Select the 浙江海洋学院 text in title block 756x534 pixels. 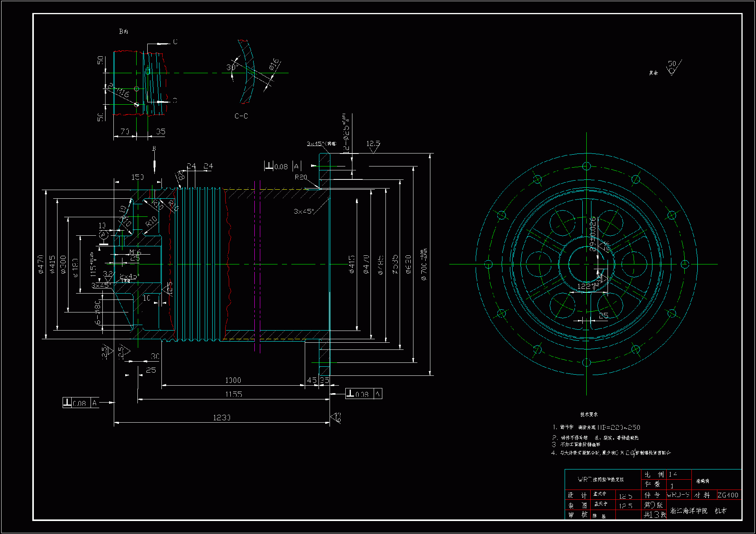[689, 511]
